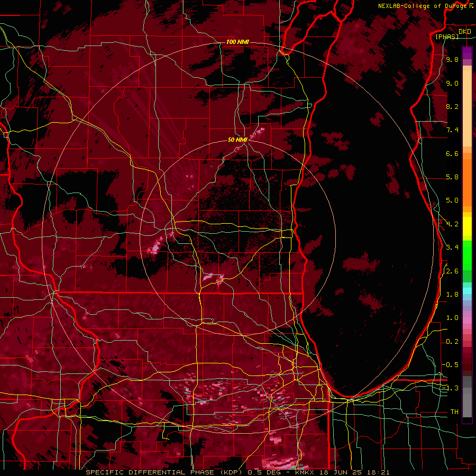Click the 3.4 value on the color scale

click(x=452, y=248)
